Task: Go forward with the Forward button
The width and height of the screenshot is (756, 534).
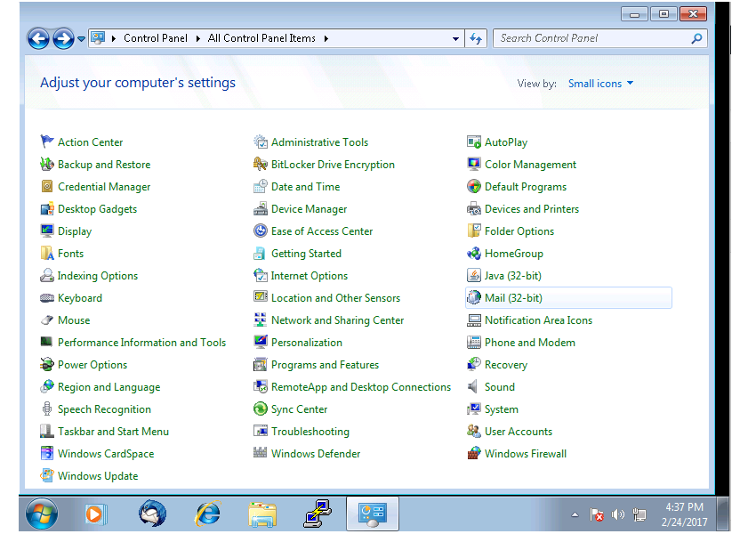Action: click(63, 38)
